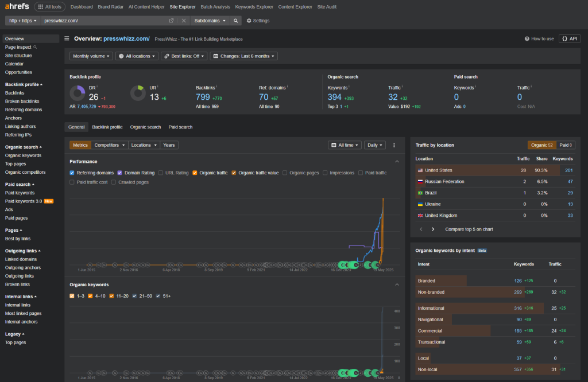Click the United Kingdom flag icon
The height and width of the screenshot is (382, 588).
click(x=420, y=216)
